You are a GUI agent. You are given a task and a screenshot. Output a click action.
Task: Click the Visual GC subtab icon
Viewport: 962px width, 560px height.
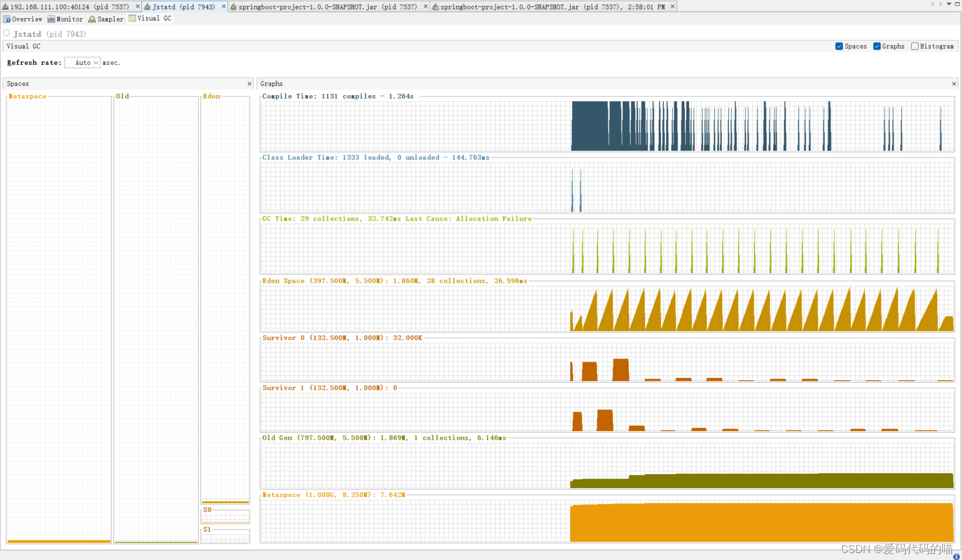133,18
